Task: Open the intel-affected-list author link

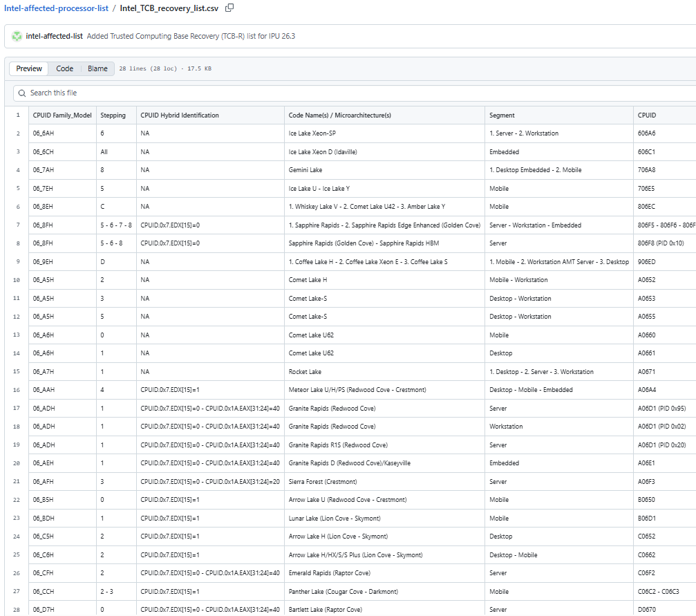Action: point(54,36)
